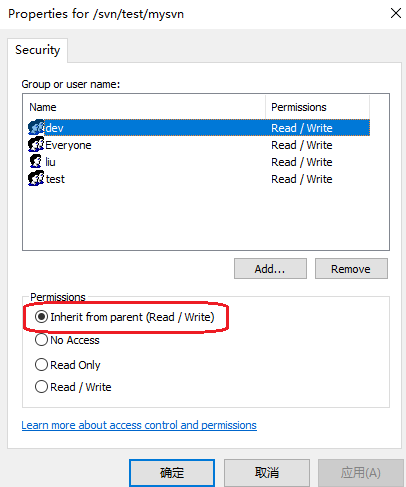Remove the selected user with Remove
The width and height of the screenshot is (406, 487).
coord(351,269)
